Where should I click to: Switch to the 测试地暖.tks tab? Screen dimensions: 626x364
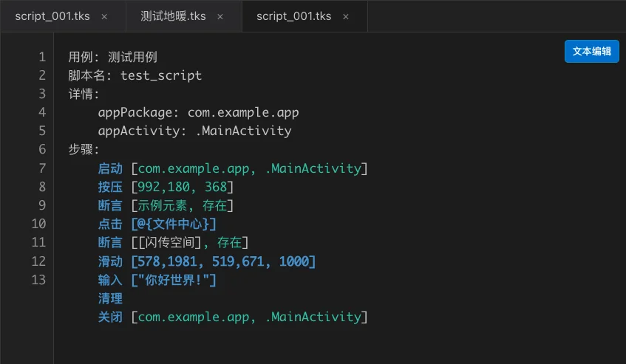point(174,16)
